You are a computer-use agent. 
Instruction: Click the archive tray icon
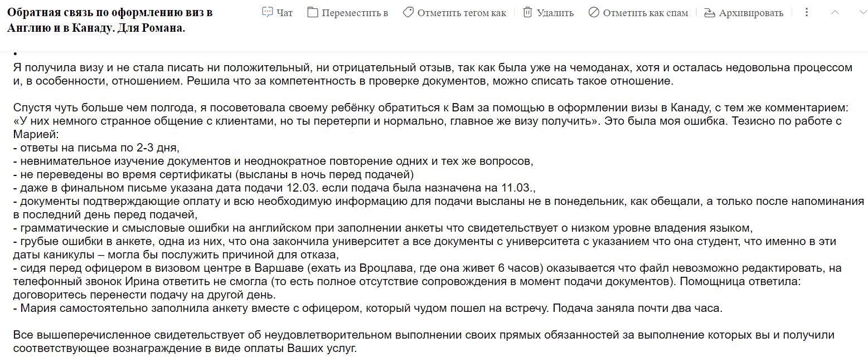709,12
